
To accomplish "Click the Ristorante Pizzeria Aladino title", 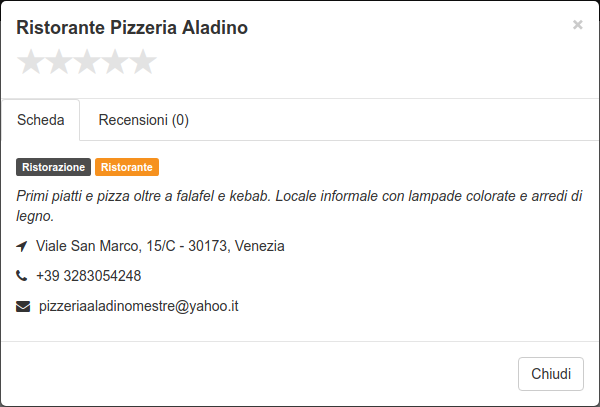I will pyautogui.click(x=132, y=28).
